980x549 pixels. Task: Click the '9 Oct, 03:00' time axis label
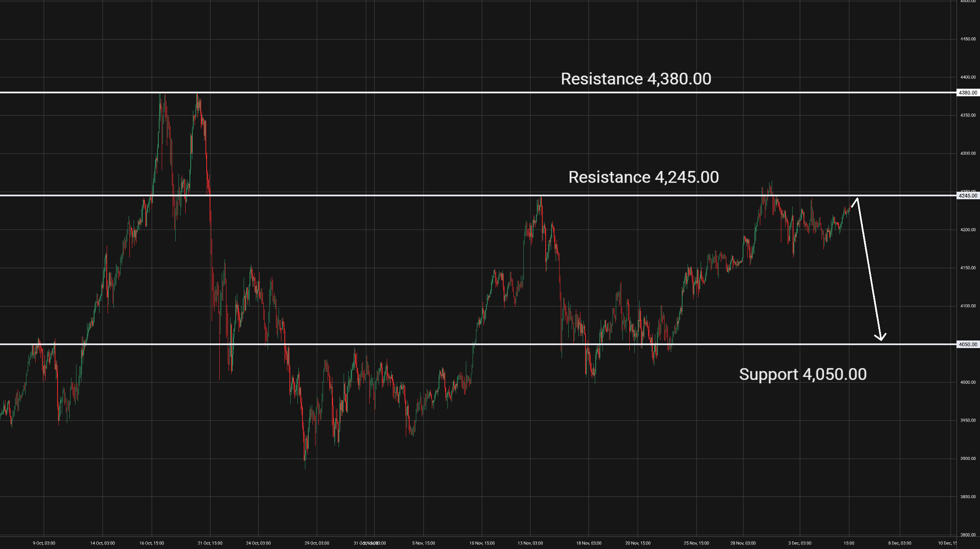click(x=44, y=543)
